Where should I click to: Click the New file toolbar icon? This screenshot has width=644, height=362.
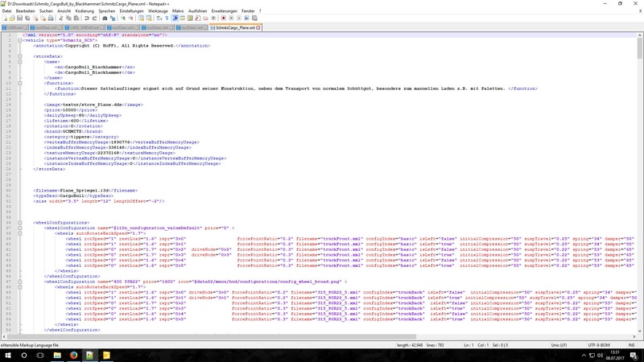coord(4,18)
